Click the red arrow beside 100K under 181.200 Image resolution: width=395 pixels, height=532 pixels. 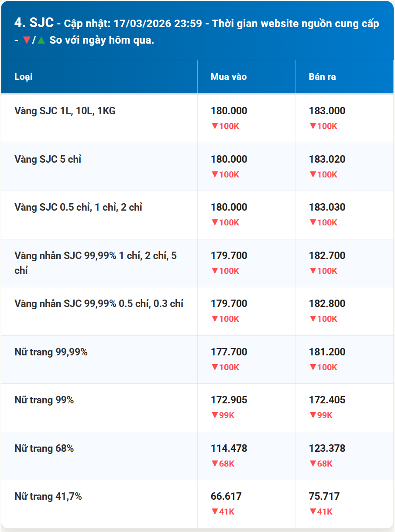tap(313, 367)
